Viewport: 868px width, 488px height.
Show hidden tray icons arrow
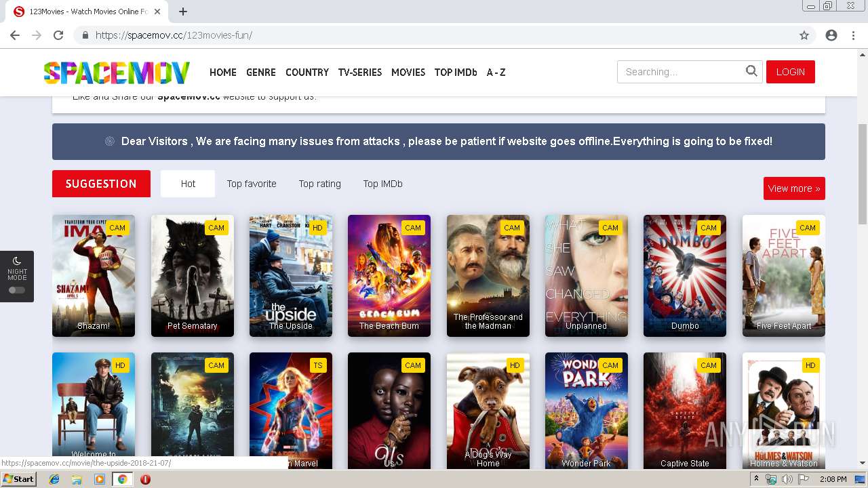(x=756, y=479)
